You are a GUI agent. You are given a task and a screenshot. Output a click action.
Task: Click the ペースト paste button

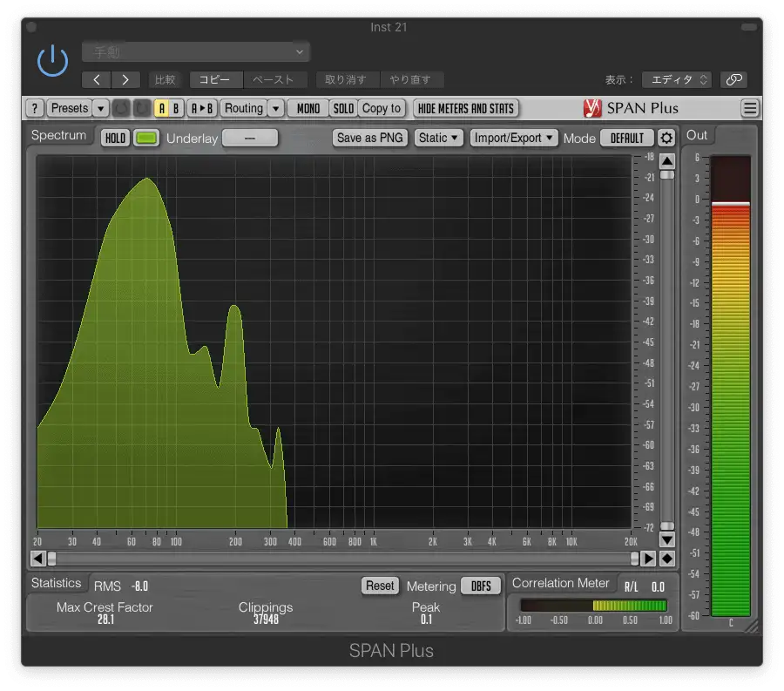pyautogui.click(x=274, y=79)
